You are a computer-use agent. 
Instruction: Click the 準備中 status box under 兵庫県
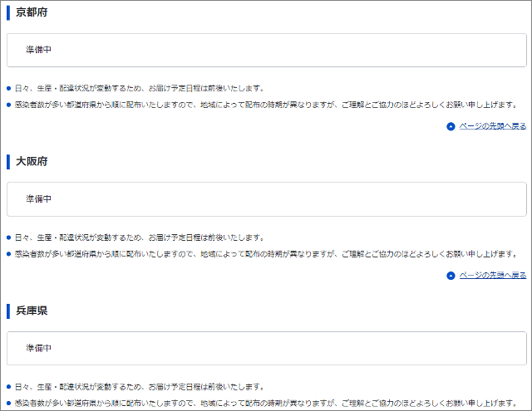point(267,348)
